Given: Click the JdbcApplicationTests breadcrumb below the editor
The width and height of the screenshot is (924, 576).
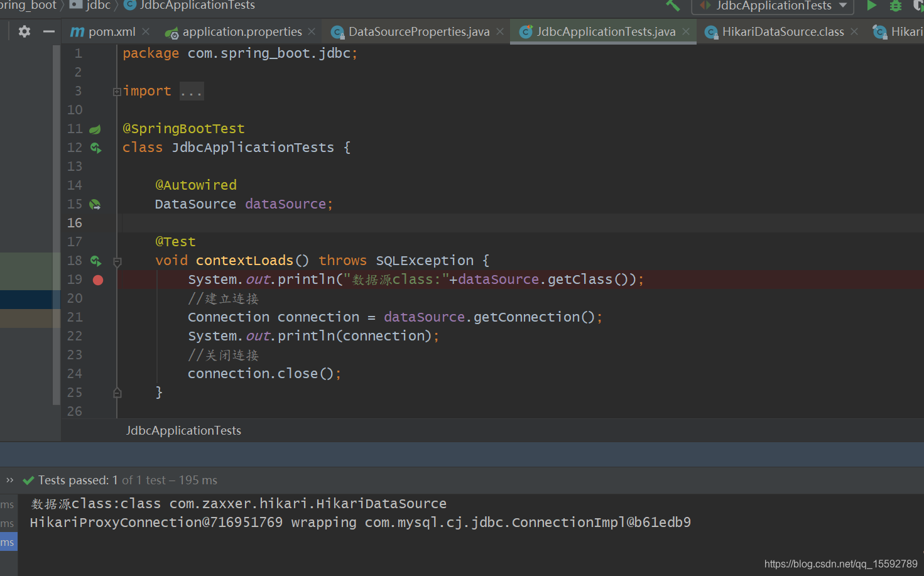Looking at the screenshot, I should pyautogui.click(x=183, y=430).
